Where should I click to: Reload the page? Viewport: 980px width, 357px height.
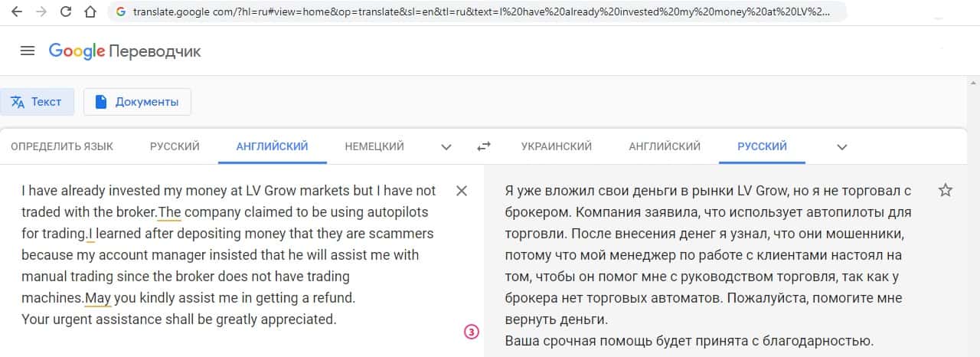(66, 12)
